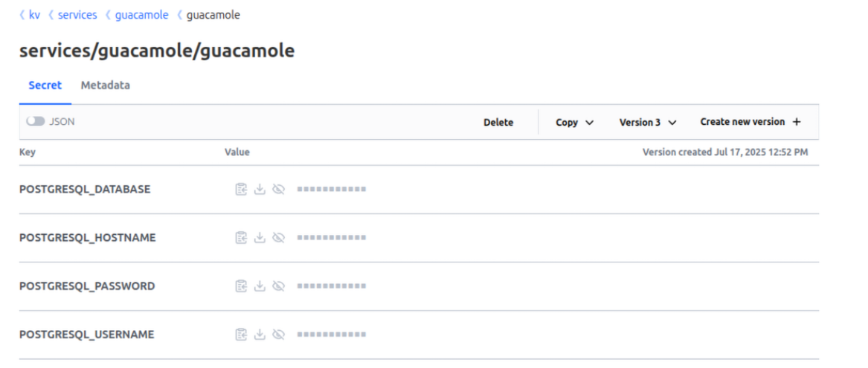
Task: Reveal the masked POSTGRESQL_PASSWORD value
Action: [279, 286]
